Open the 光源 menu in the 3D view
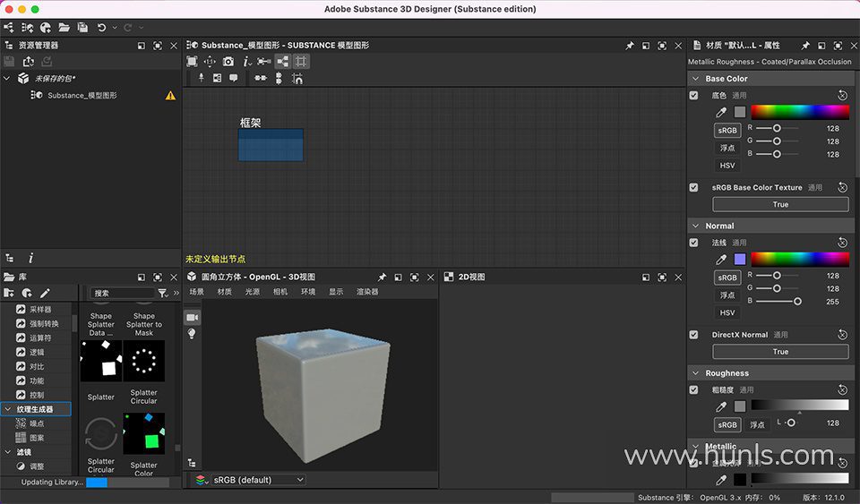Viewport: 860px width, 504px height. pos(253,292)
